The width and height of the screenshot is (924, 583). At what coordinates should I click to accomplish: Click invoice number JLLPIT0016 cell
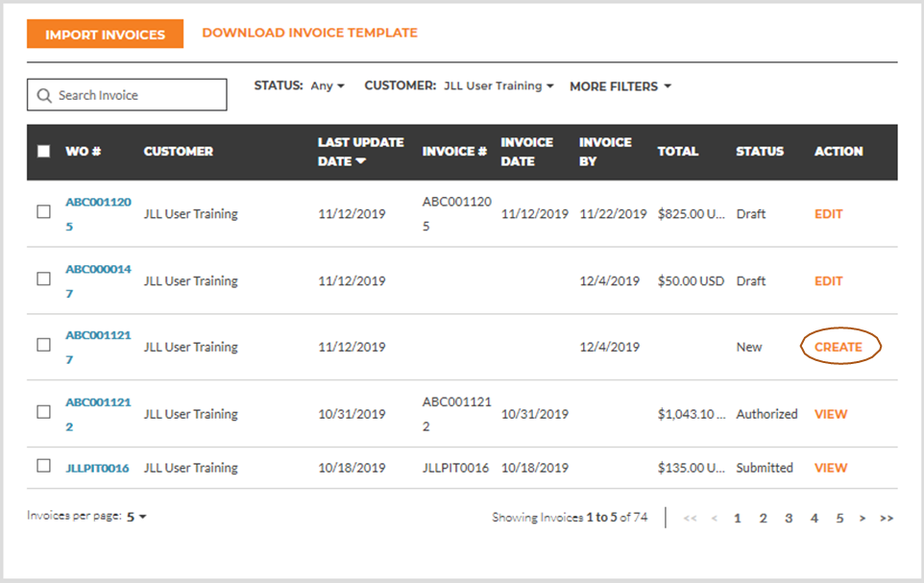coord(455,468)
